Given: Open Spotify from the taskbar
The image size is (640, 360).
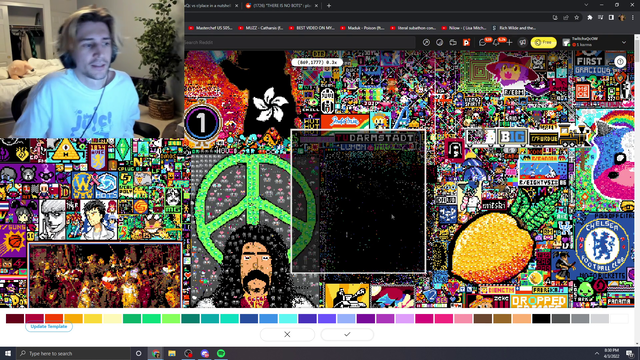Looking at the screenshot, I should pyautogui.click(x=221, y=353).
